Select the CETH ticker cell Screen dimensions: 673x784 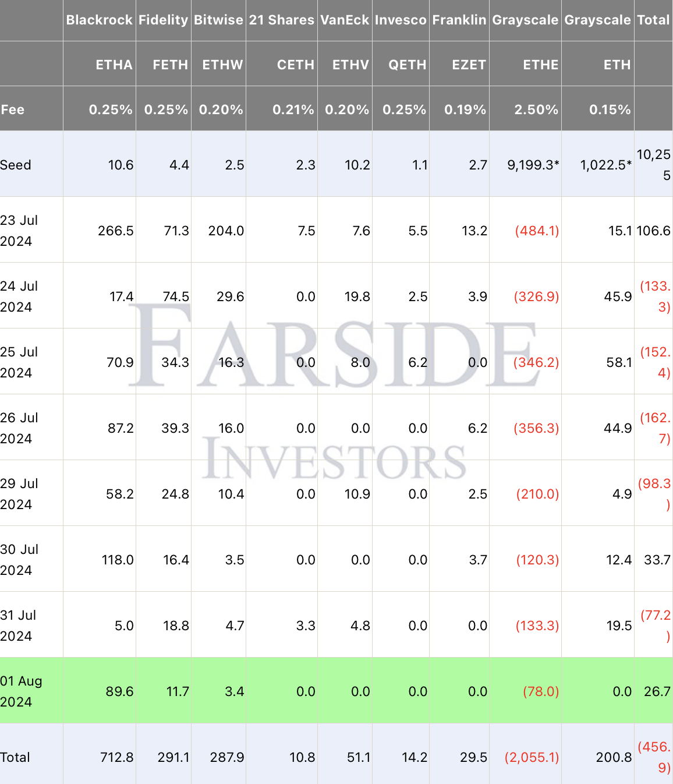295,65
